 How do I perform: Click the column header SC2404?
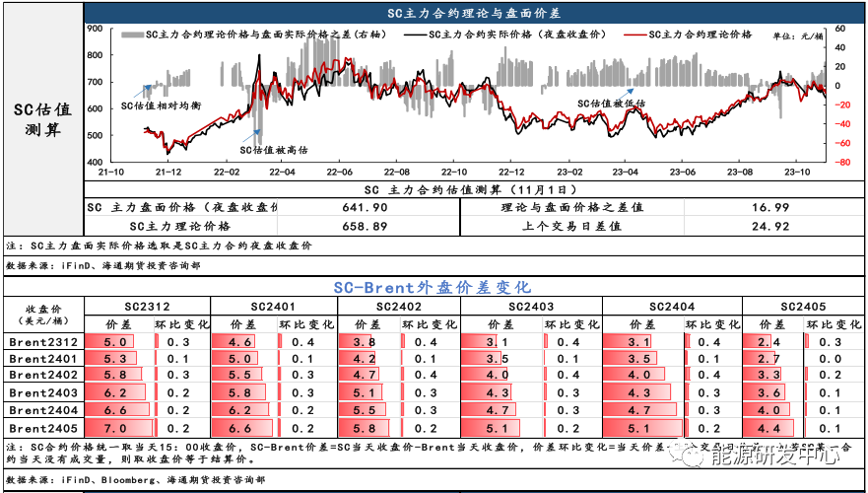tap(672, 307)
